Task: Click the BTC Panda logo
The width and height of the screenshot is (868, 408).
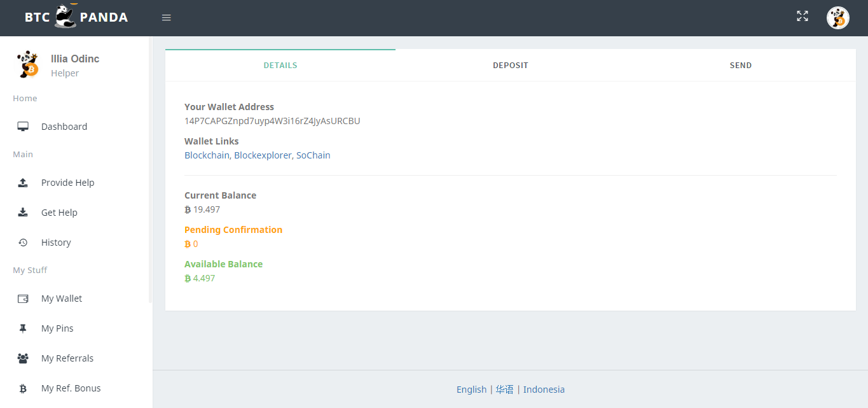Action: [76, 17]
